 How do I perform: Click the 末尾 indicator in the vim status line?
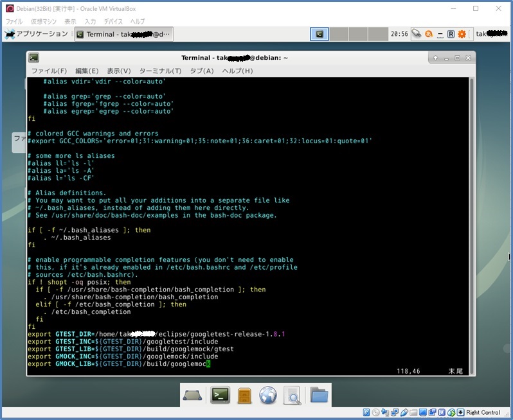coord(455,371)
